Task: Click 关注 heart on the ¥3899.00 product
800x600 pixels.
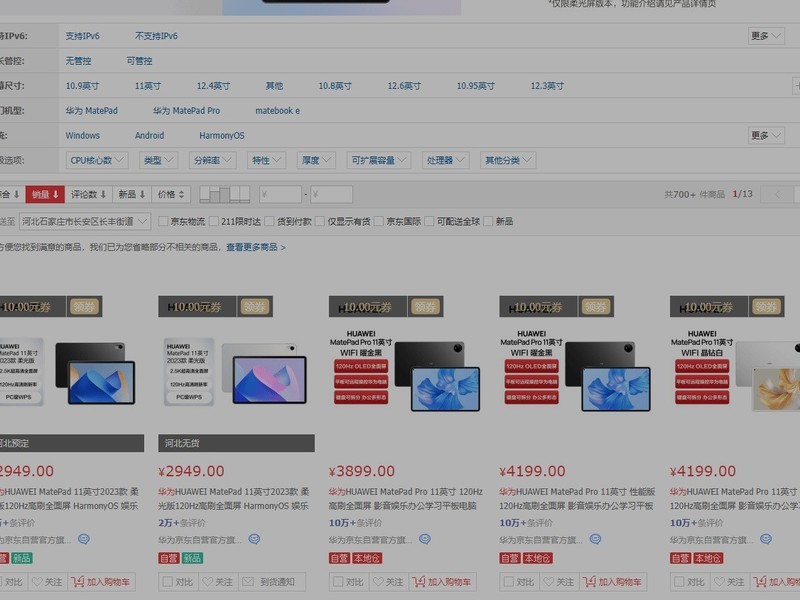Action: tap(387, 582)
